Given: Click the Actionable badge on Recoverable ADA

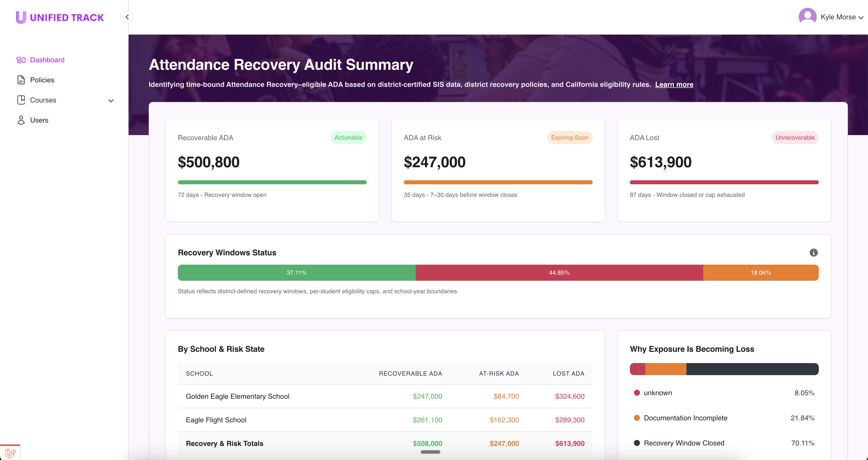Looking at the screenshot, I should click(x=348, y=138).
